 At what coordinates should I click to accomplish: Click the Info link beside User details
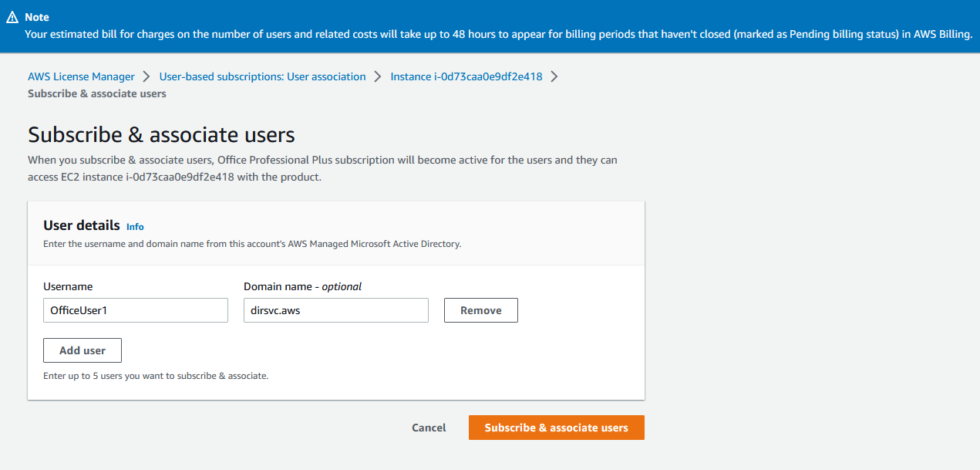[135, 226]
